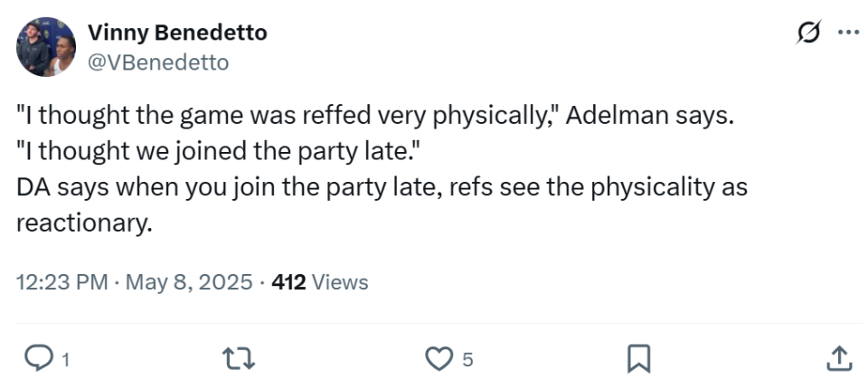Viewport: 868px width, 380px height.
Task: Open Vinny Benedetto's profile picture
Action: pyautogui.click(x=46, y=46)
